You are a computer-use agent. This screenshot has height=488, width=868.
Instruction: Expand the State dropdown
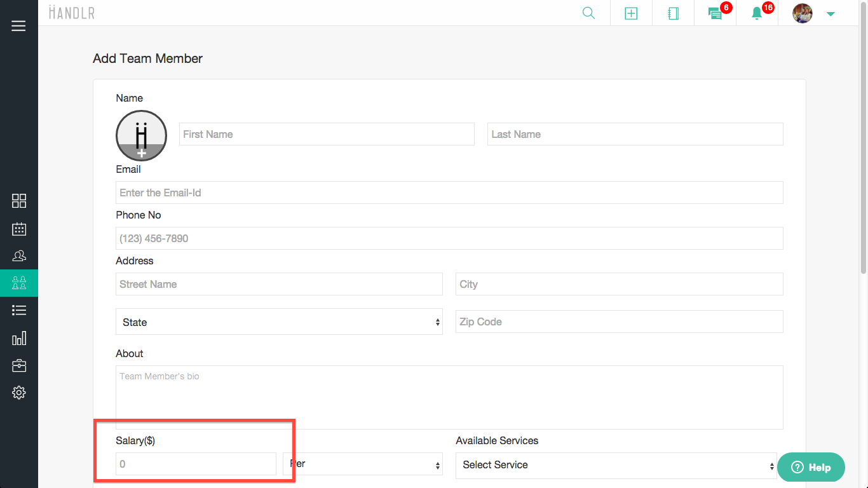coord(279,322)
